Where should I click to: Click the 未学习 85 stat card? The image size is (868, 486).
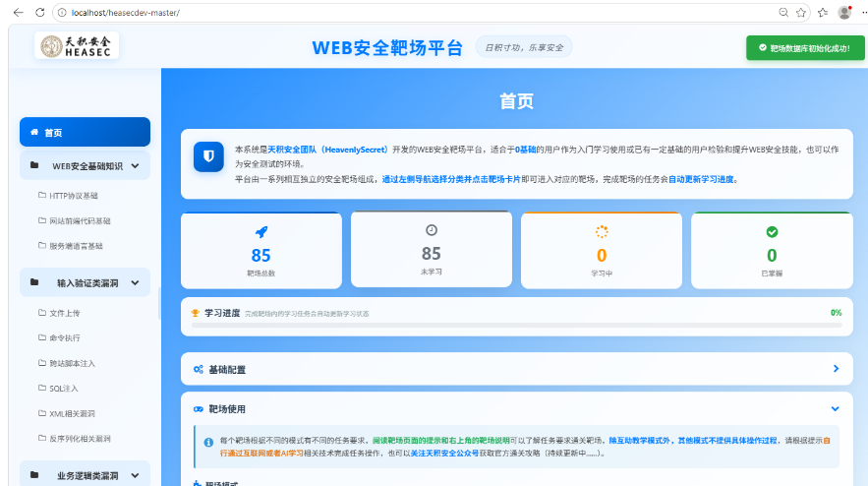(x=432, y=249)
